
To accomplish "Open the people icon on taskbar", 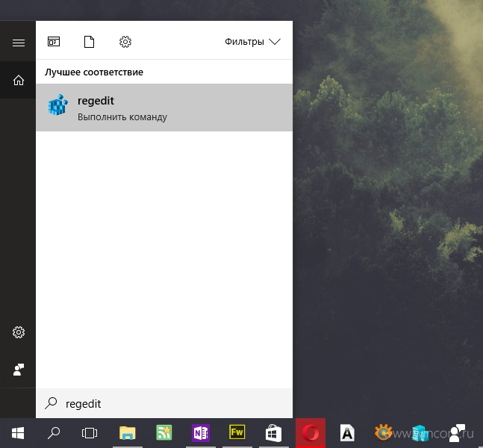I will 458,432.
